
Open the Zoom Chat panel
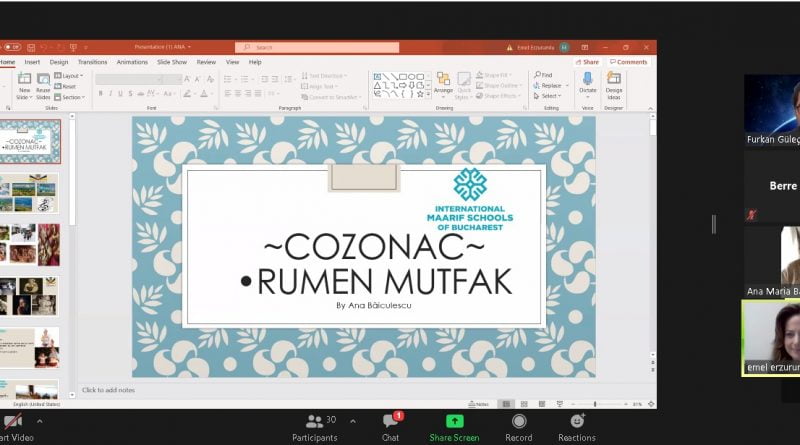click(x=390, y=422)
